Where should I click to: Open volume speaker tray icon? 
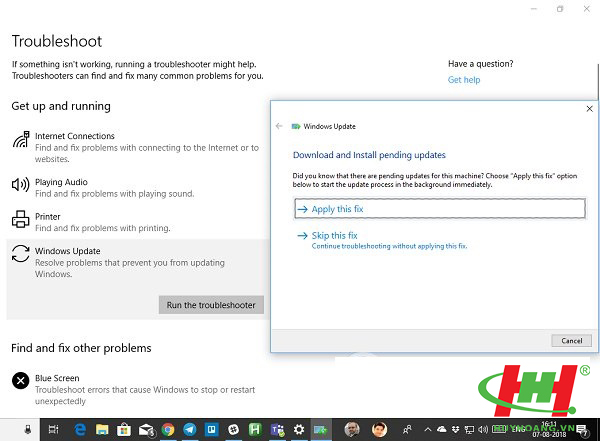[483, 430]
